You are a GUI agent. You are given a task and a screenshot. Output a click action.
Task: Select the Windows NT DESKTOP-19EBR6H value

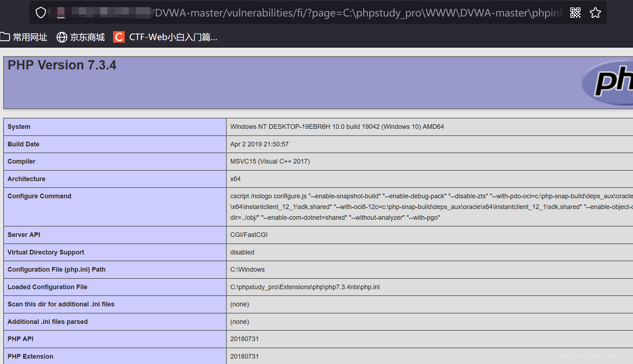[x=337, y=127]
